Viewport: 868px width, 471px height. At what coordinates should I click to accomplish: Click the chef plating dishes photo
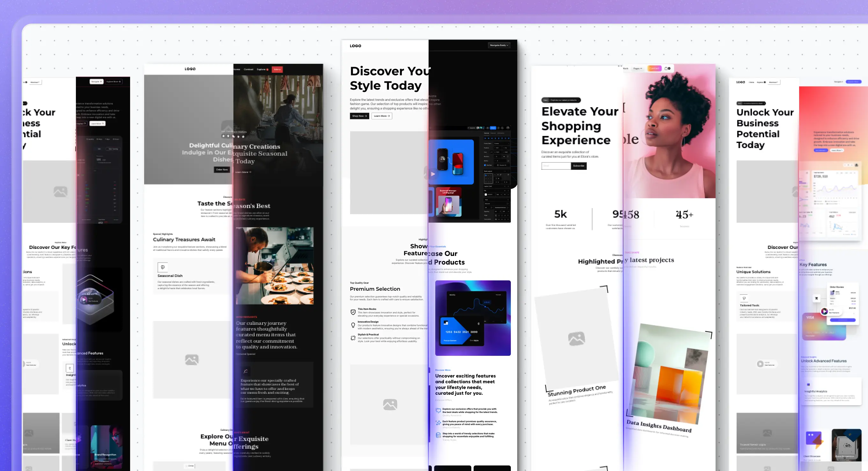[x=275, y=266]
